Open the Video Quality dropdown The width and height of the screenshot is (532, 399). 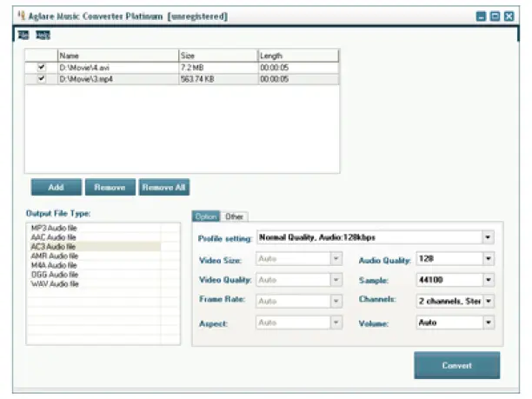(x=336, y=280)
